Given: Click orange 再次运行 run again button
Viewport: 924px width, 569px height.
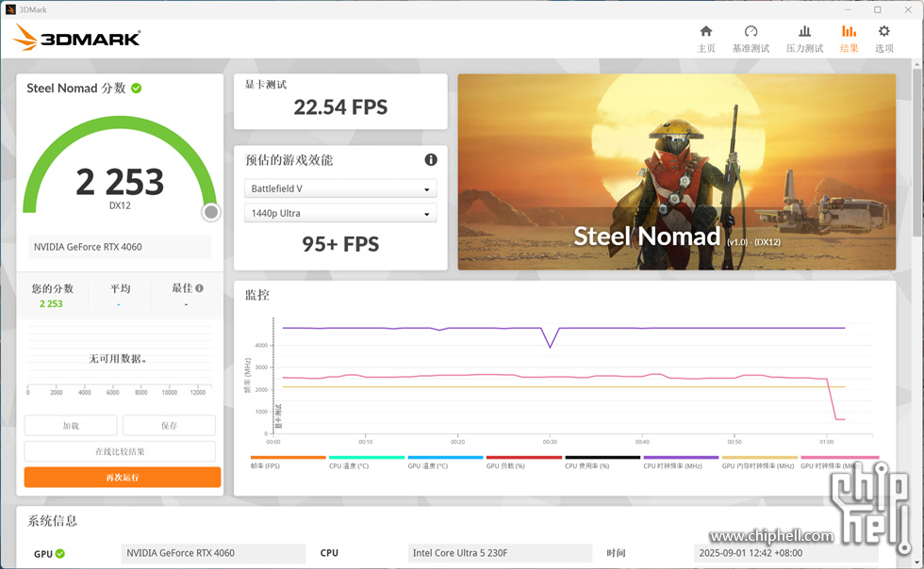Looking at the screenshot, I should [x=123, y=477].
